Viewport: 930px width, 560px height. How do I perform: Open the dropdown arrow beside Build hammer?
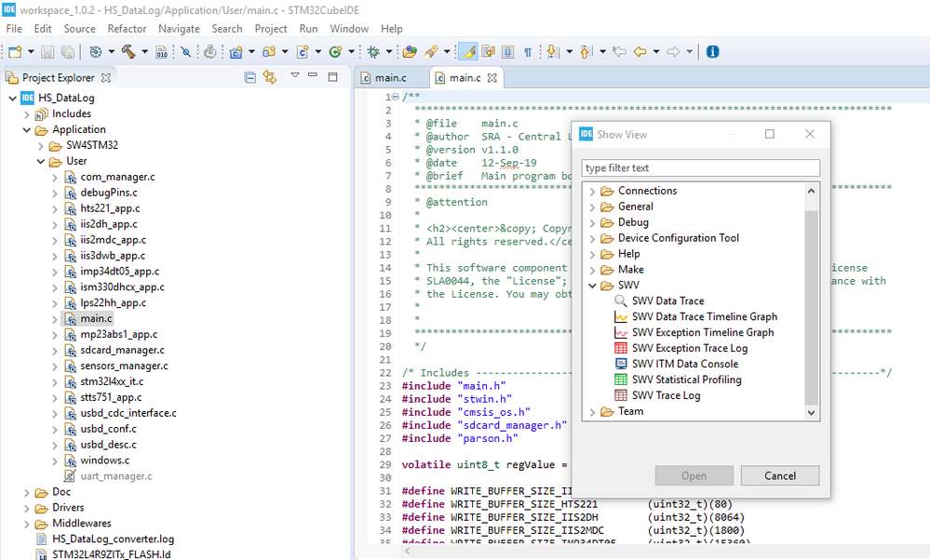coord(144,52)
